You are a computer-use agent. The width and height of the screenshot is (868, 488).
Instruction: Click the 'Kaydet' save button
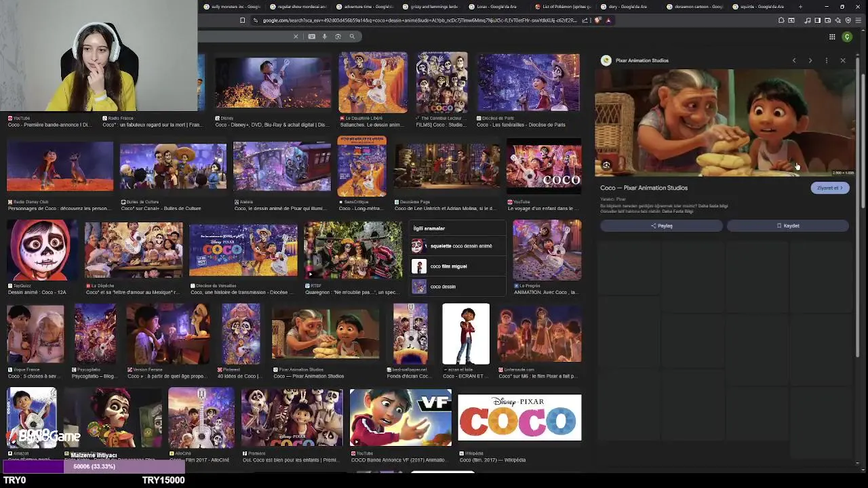pyautogui.click(x=788, y=226)
